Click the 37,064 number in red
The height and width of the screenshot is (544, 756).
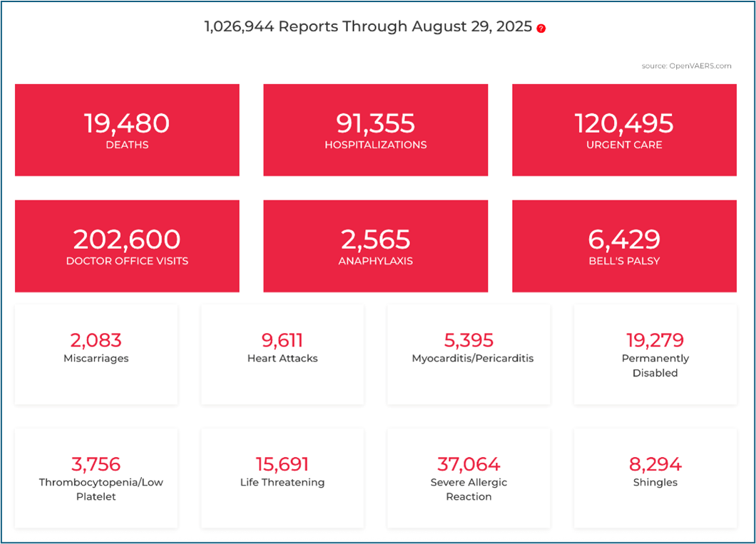(x=469, y=465)
